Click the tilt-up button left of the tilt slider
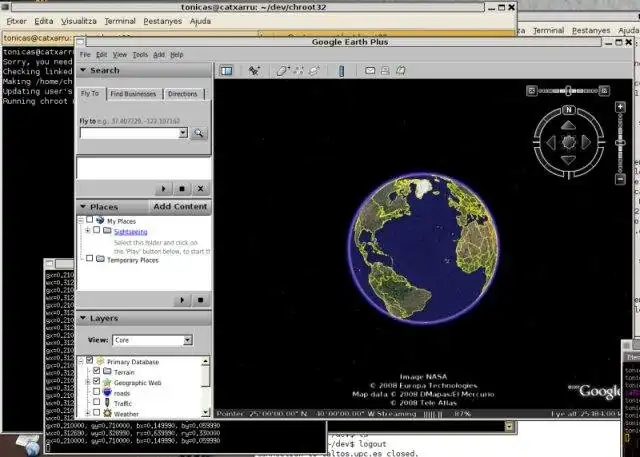 coord(531,91)
